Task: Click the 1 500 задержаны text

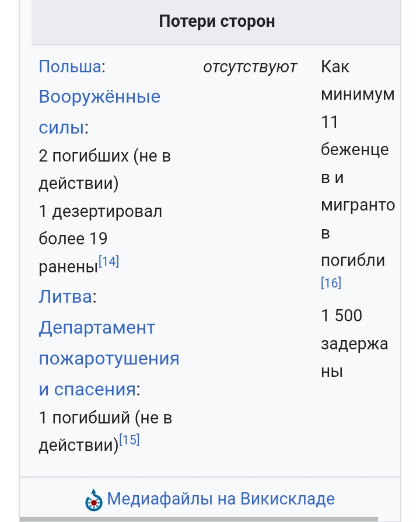Action: 355,343
